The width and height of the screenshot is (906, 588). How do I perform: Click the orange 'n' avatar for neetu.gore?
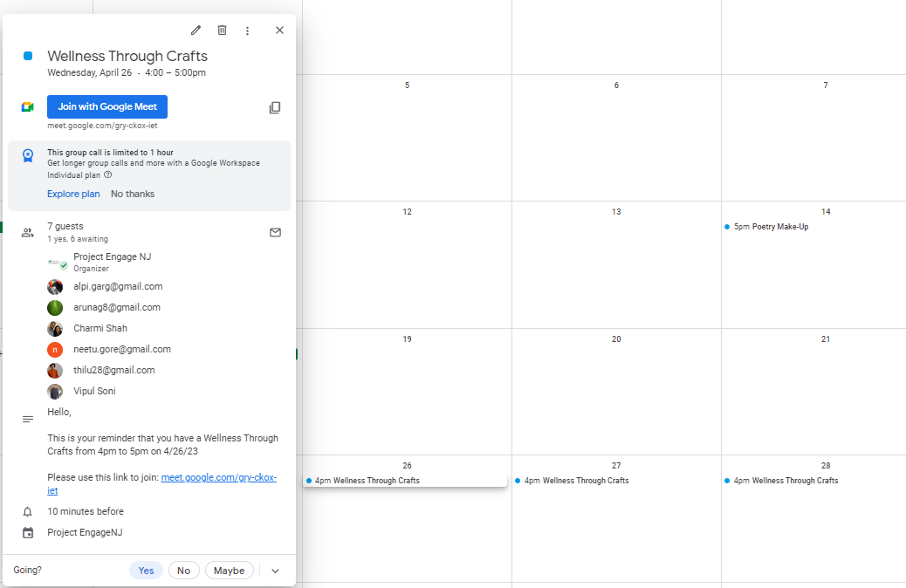tap(55, 350)
